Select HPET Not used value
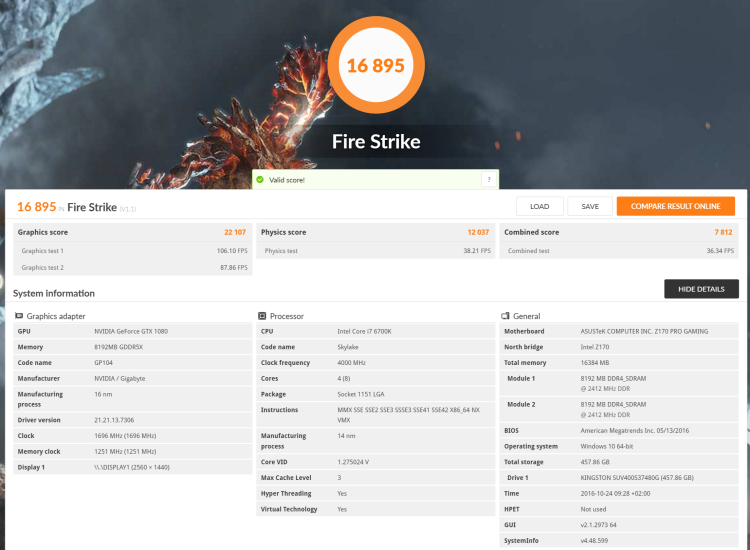Viewport: 750px width, 550px height. [593, 509]
